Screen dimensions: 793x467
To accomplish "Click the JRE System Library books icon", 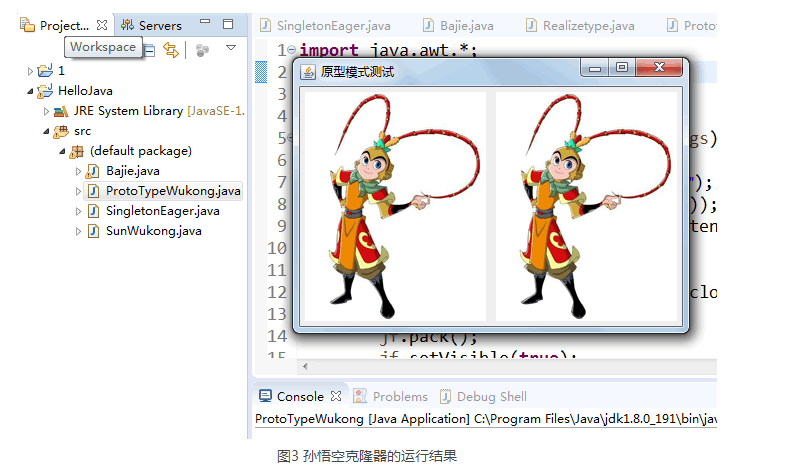I will [x=61, y=111].
